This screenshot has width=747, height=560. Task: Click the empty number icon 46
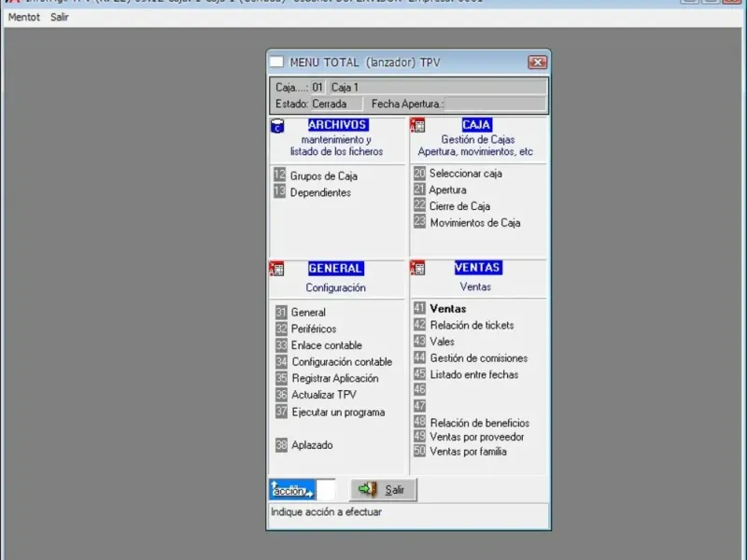[419, 389]
